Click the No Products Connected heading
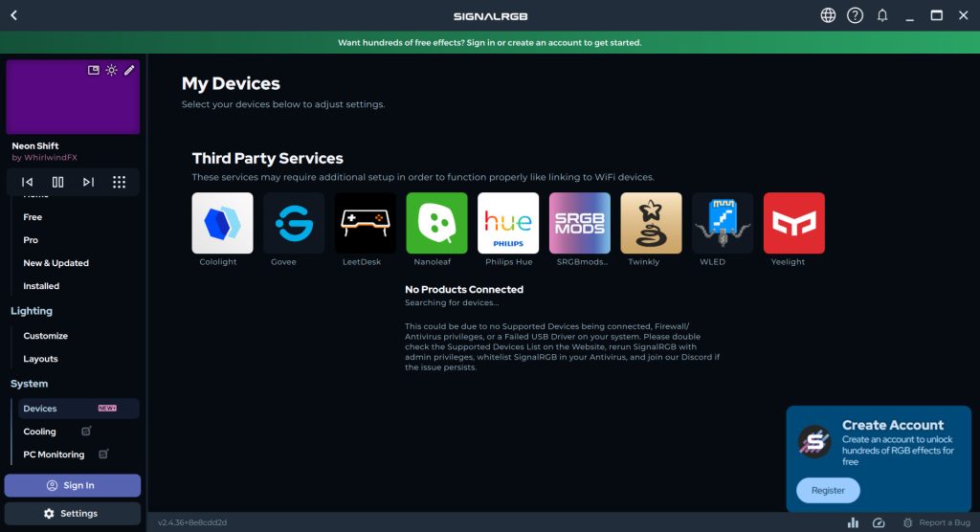The height and width of the screenshot is (532, 980). coord(464,290)
